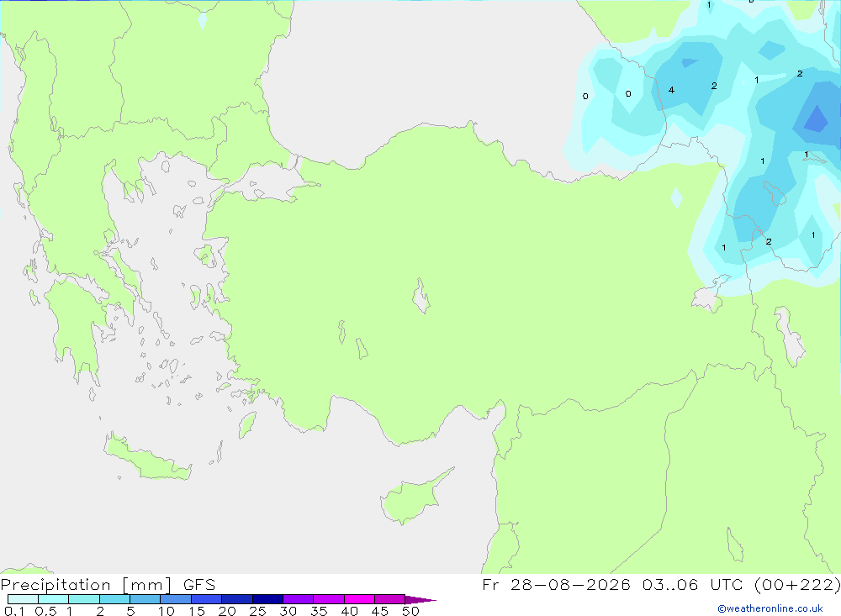841x616 pixels.
Task: Click the '03..06 UTC' time text
Action: coord(692,584)
